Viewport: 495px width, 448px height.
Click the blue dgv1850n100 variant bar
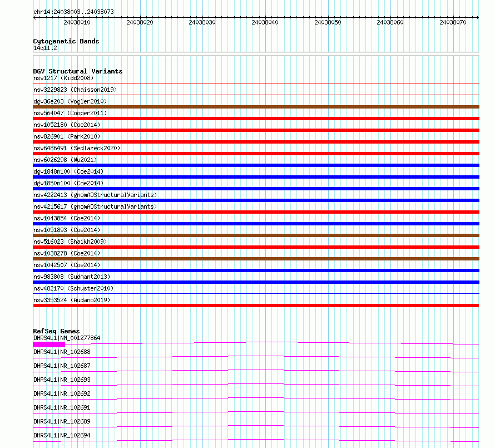point(256,189)
